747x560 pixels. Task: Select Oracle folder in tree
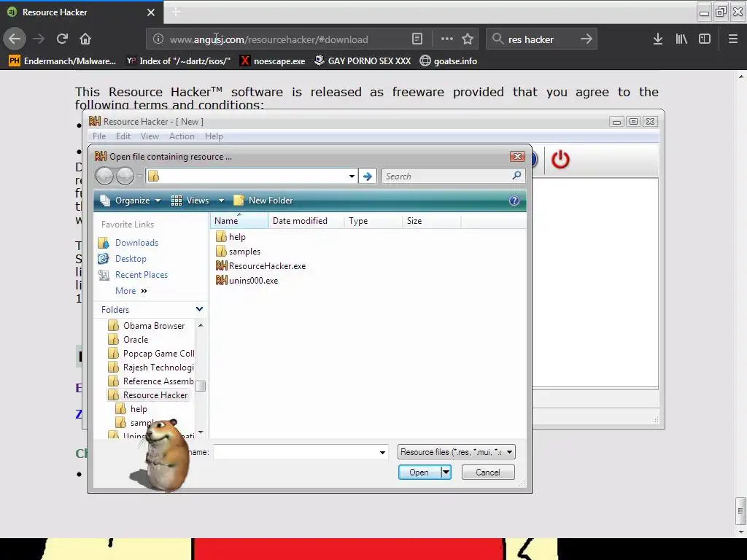point(128,340)
